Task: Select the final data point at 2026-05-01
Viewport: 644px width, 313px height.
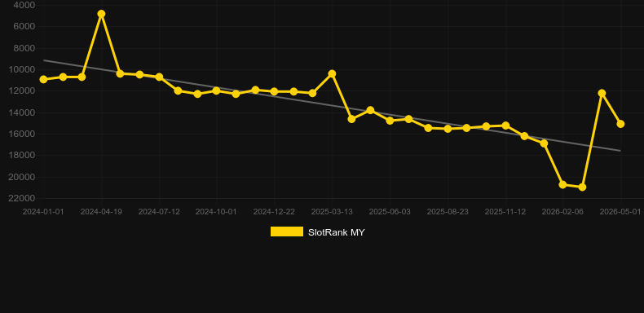Action: (620, 124)
